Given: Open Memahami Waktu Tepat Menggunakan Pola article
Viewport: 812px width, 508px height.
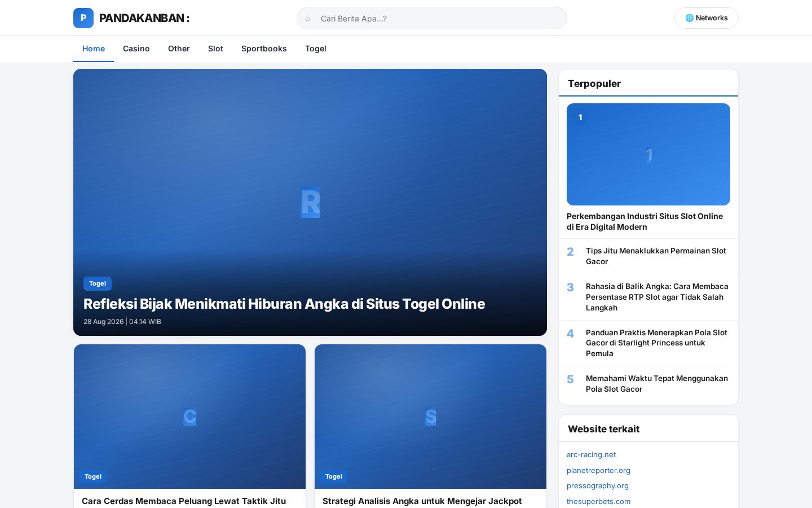Looking at the screenshot, I should point(657,384).
